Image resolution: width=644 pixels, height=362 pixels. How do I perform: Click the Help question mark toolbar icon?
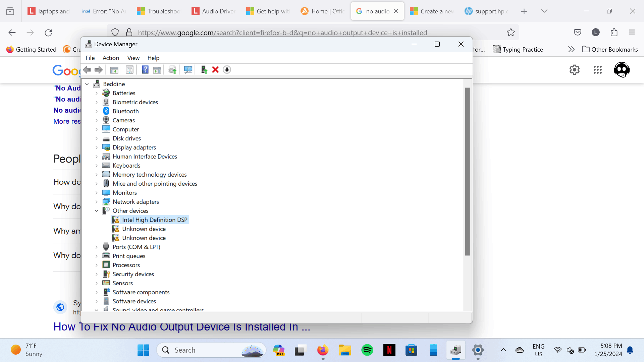coord(145,69)
